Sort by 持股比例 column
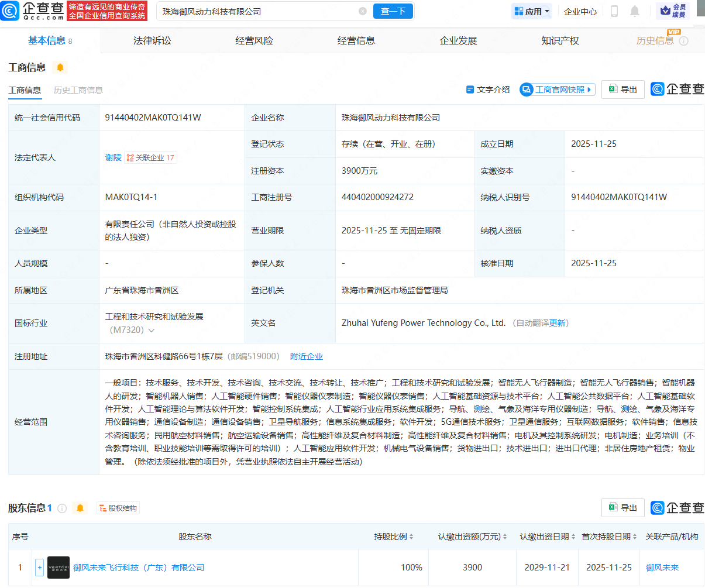 pyautogui.click(x=394, y=537)
